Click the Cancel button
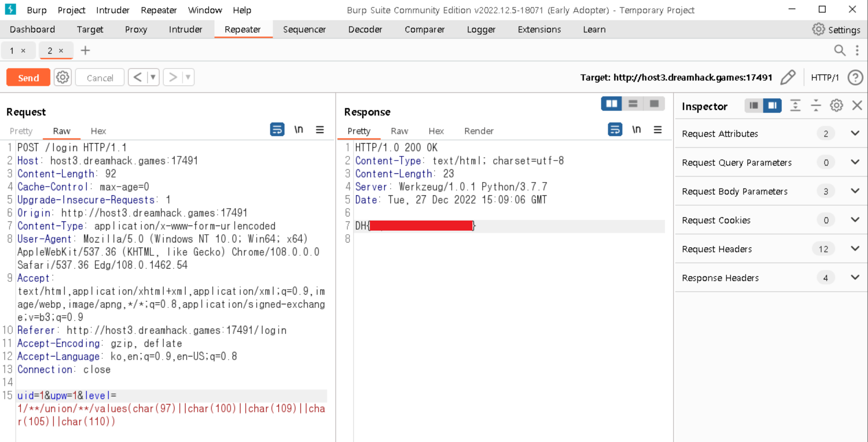868x442 pixels. point(100,78)
